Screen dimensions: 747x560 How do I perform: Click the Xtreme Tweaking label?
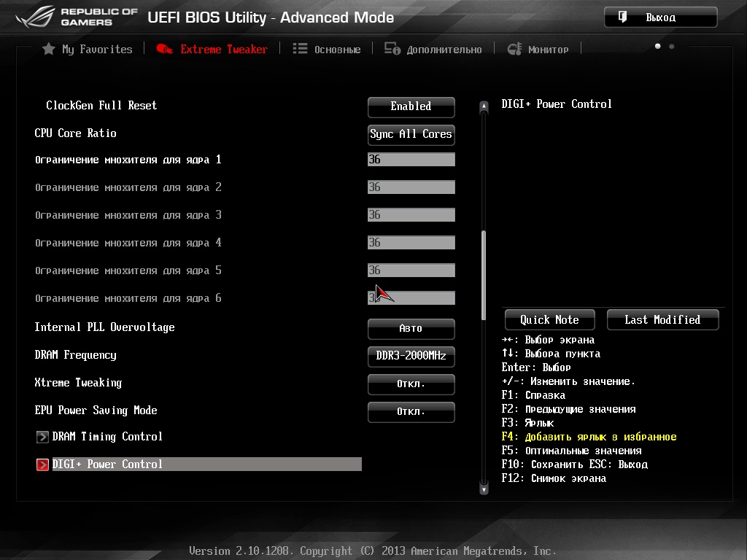coord(78,382)
